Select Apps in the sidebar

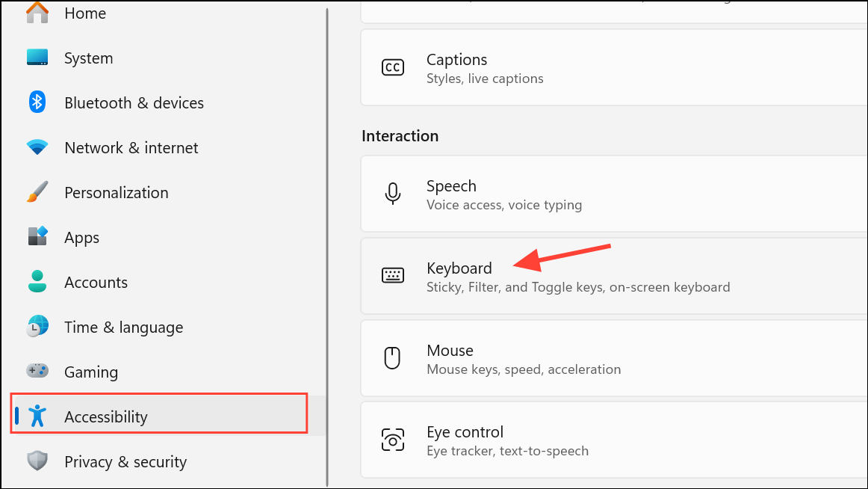pos(81,237)
